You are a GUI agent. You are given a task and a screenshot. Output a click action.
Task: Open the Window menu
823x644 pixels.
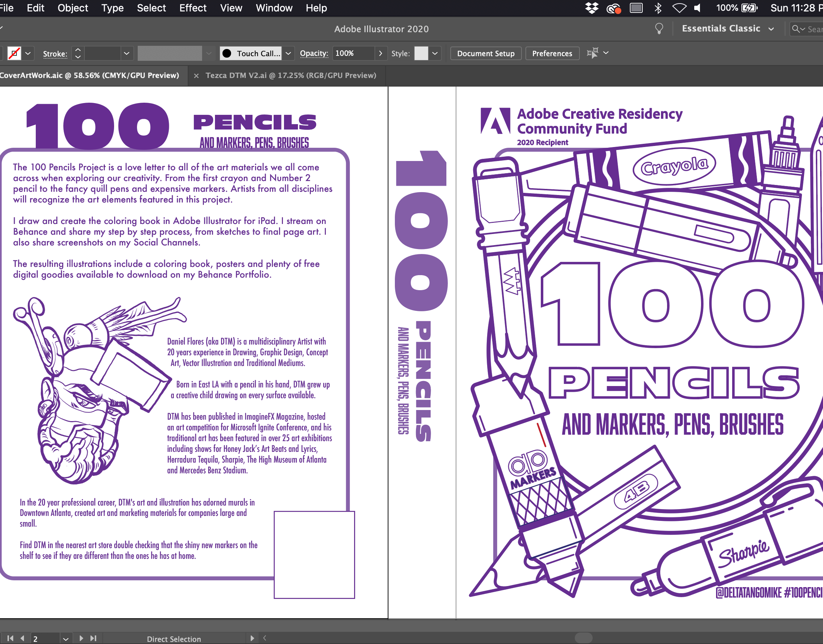(274, 8)
